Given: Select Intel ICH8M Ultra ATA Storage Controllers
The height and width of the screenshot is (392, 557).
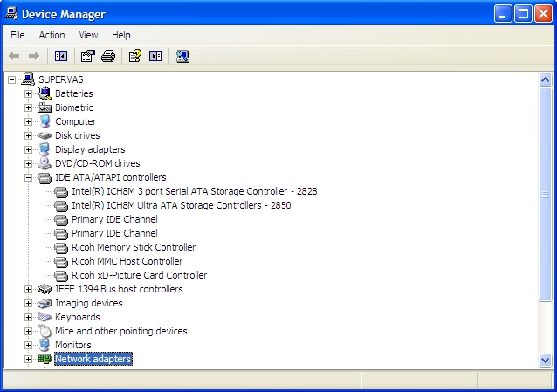Looking at the screenshot, I should click(x=182, y=205).
